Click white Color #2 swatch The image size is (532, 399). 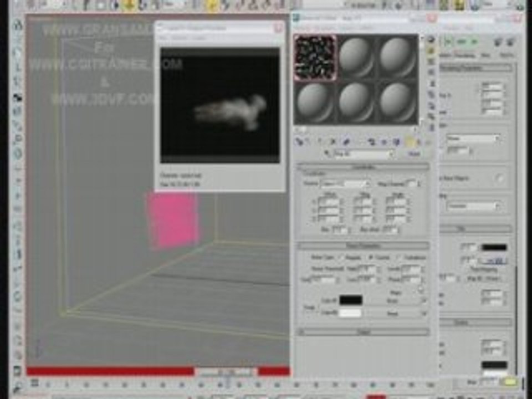[x=351, y=313]
